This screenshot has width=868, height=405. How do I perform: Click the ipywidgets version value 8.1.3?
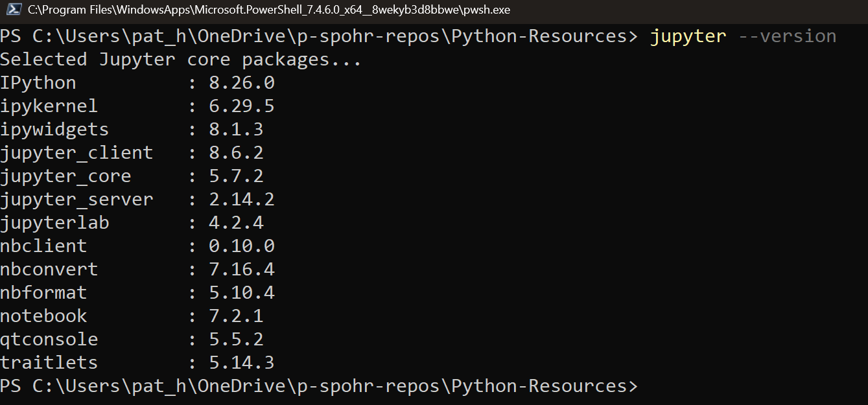click(236, 130)
